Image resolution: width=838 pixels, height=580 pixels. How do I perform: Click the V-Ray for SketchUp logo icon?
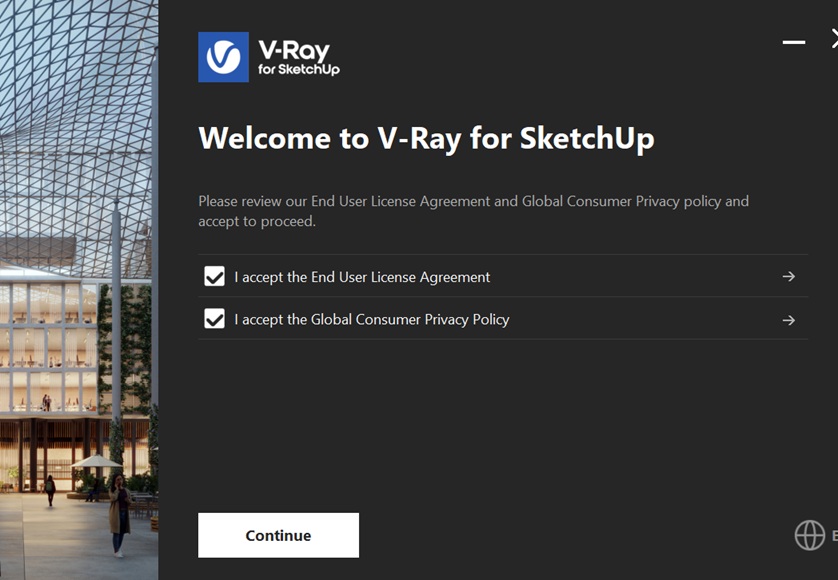(222, 57)
